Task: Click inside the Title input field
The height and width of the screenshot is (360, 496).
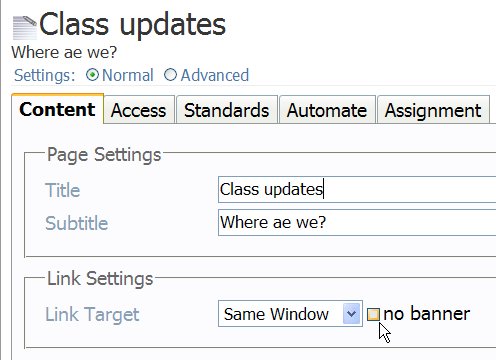Action: point(357,190)
